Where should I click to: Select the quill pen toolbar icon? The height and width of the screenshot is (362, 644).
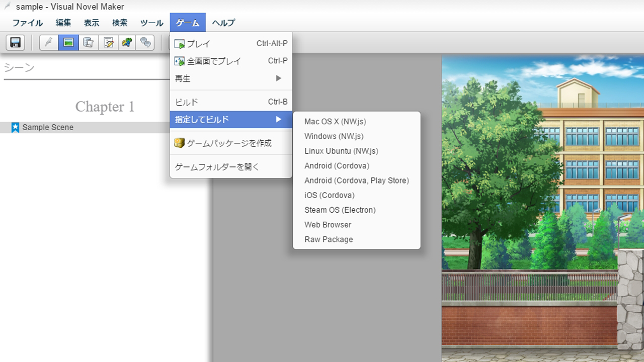(49, 42)
